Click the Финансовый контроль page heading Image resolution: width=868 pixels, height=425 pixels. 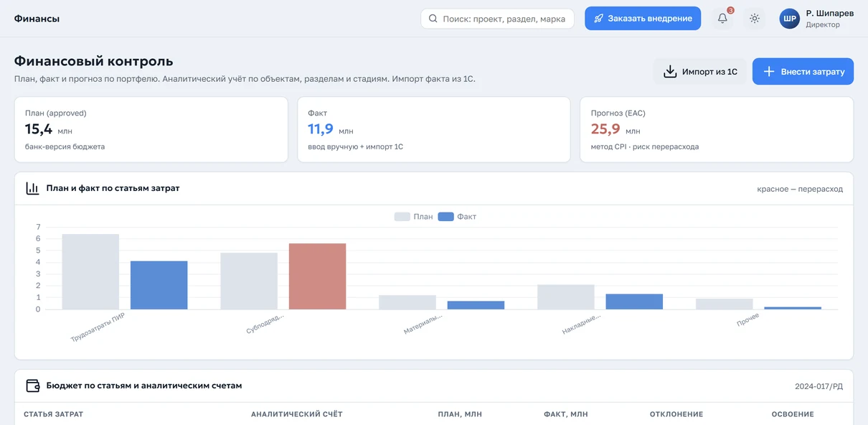[94, 61]
